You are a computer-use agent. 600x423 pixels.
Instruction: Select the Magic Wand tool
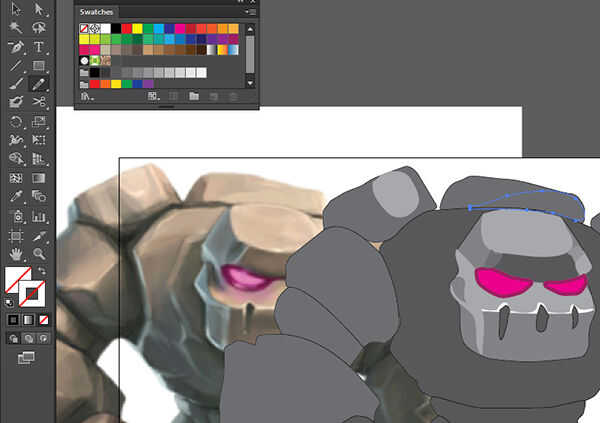click(16, 28)
